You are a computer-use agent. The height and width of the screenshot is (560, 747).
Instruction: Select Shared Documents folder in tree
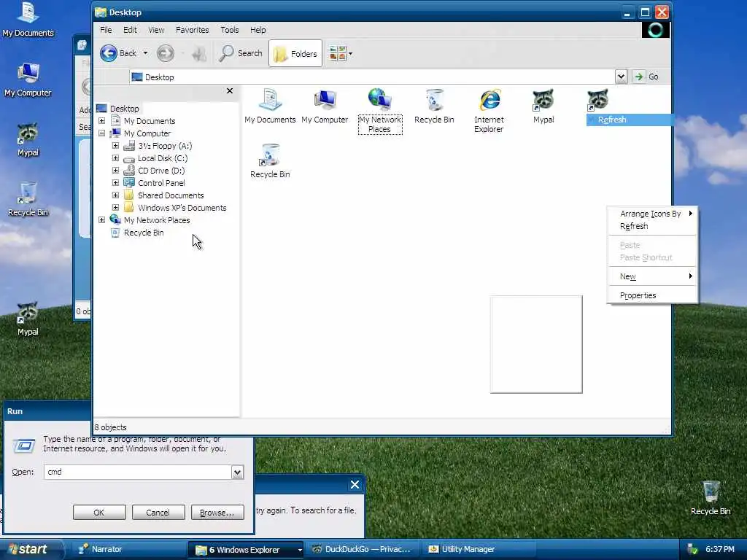(171, 195)
